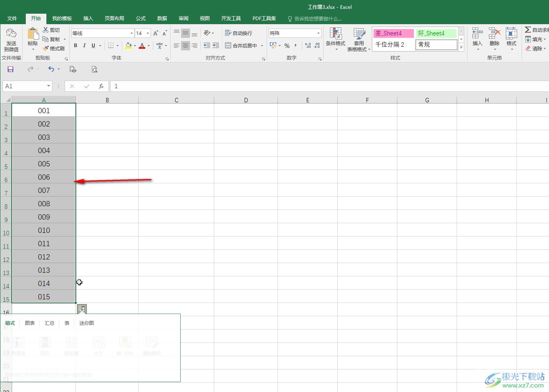Click the AutoSum (自动求和) button
The width and height of the screenshot is (549, 392).
(x=536, y=30)
